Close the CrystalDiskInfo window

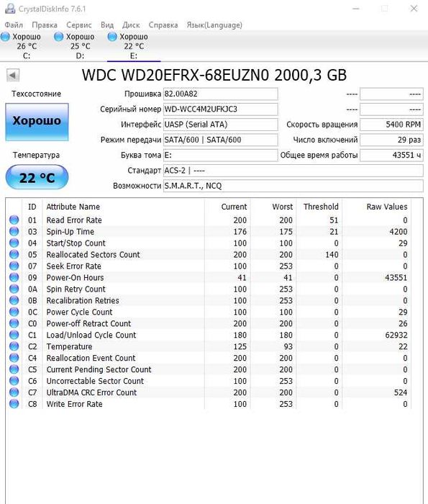pos(414,9)
